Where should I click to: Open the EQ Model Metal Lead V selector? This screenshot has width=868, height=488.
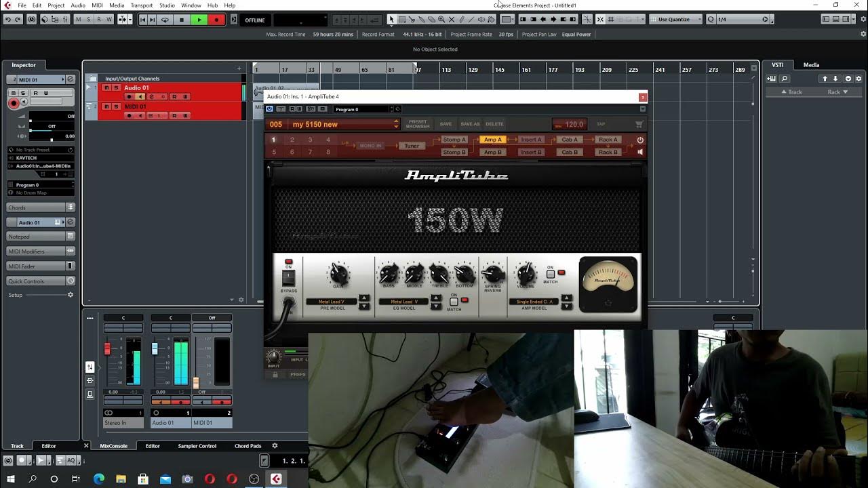pos(404,302)
